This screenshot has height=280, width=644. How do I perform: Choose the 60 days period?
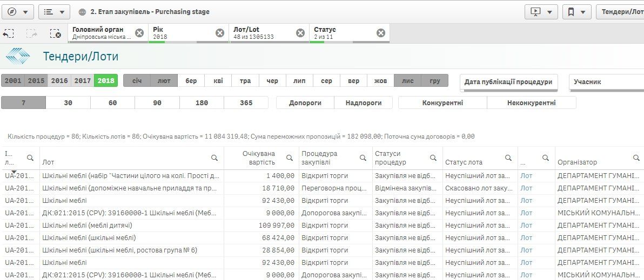(112, 103)
